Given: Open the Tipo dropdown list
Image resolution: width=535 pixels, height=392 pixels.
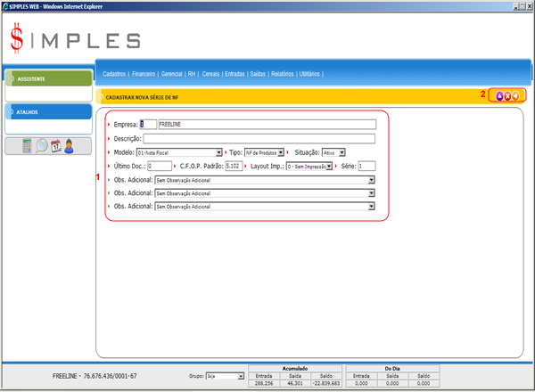Looking at the screenshot, I should coord(259,152).
